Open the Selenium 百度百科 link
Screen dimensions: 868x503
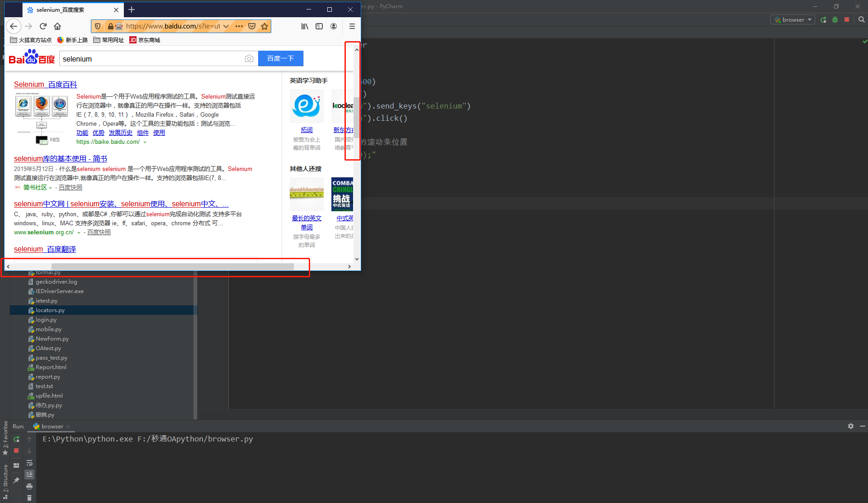click(x=45, y=84)
